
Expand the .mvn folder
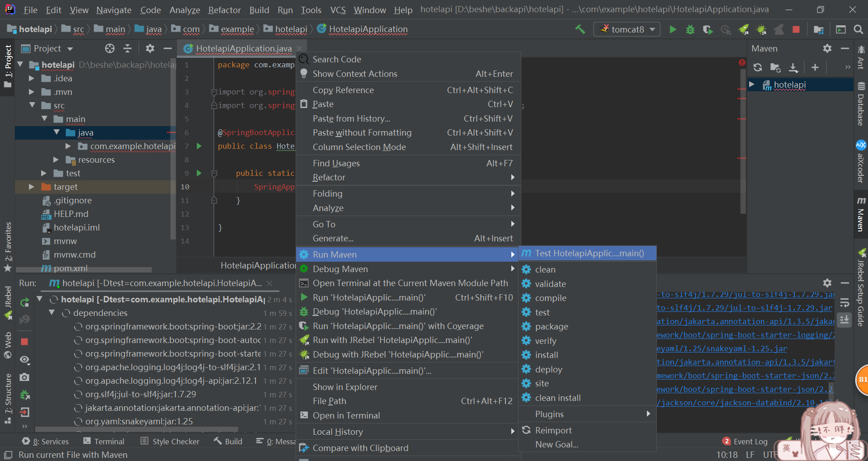(x=32, y=92)
